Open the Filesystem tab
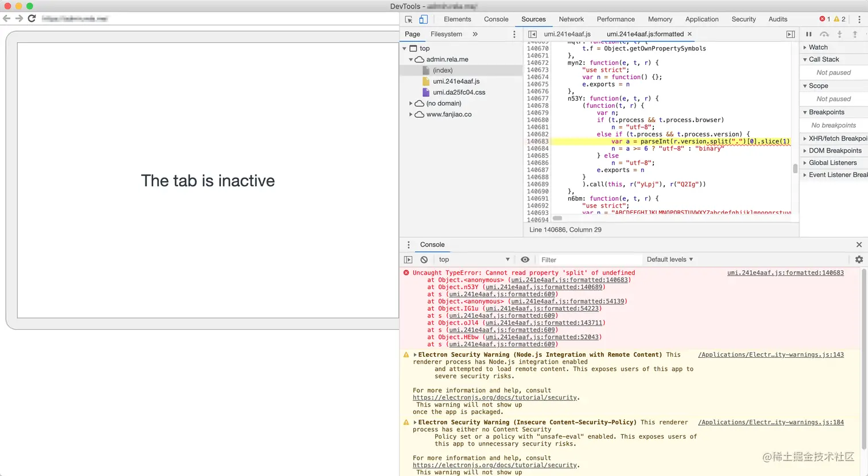The width and height of the screenshot is (868, 476). pos(446,34)
